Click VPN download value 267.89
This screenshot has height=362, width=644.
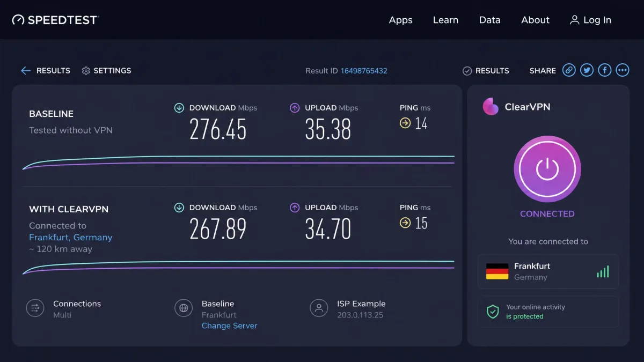tap(218, 229)
